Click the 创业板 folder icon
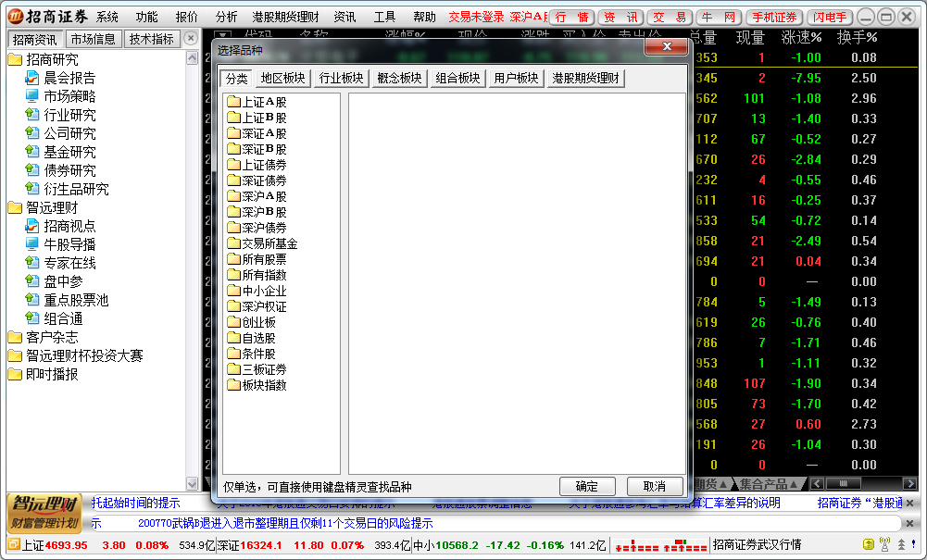Screen dimensions: 927x560 (234, 322)
